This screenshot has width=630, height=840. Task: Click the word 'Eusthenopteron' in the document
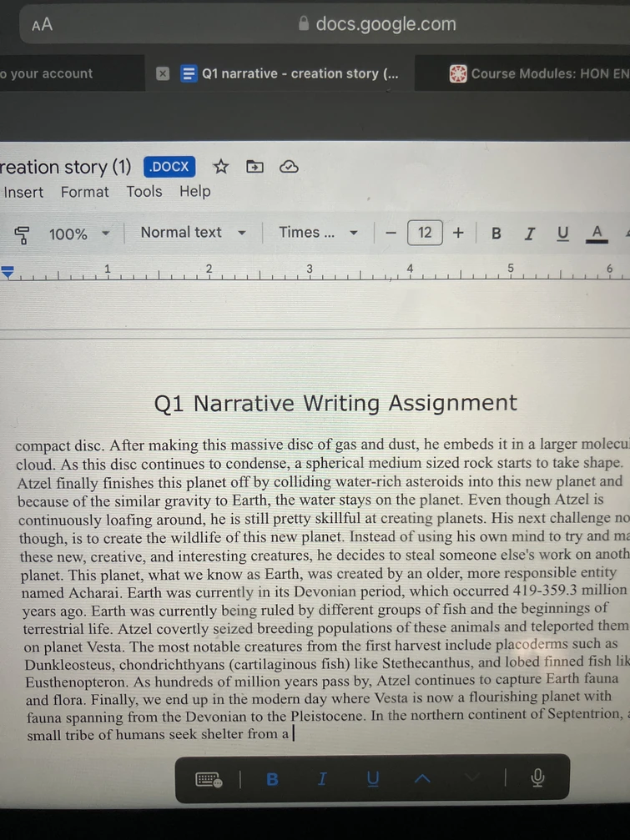[77, 682]
